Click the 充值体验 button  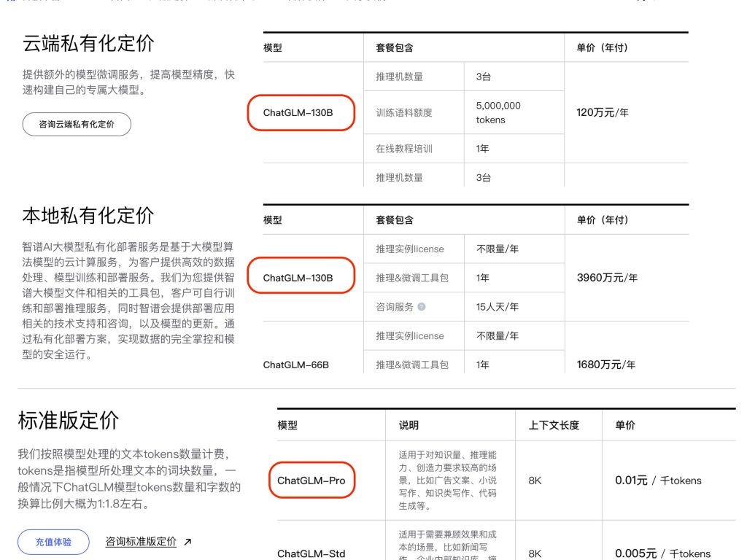53,542
